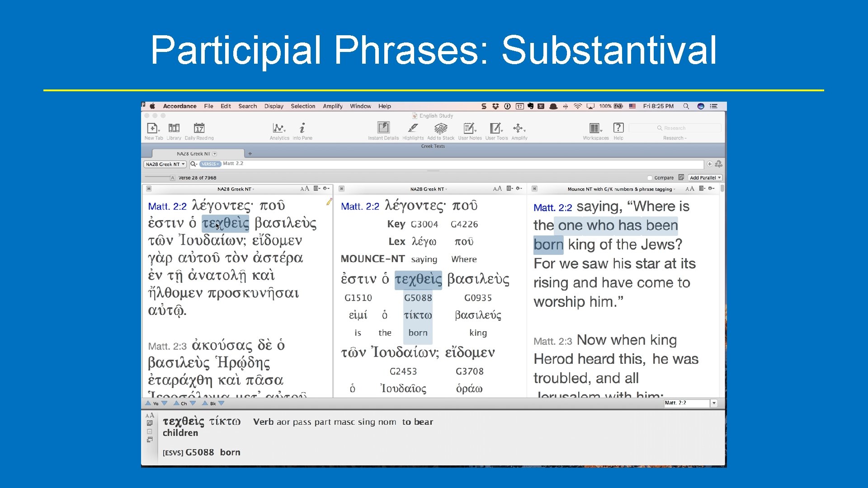Click the Matt. 2:3 verse reference link

167,347
